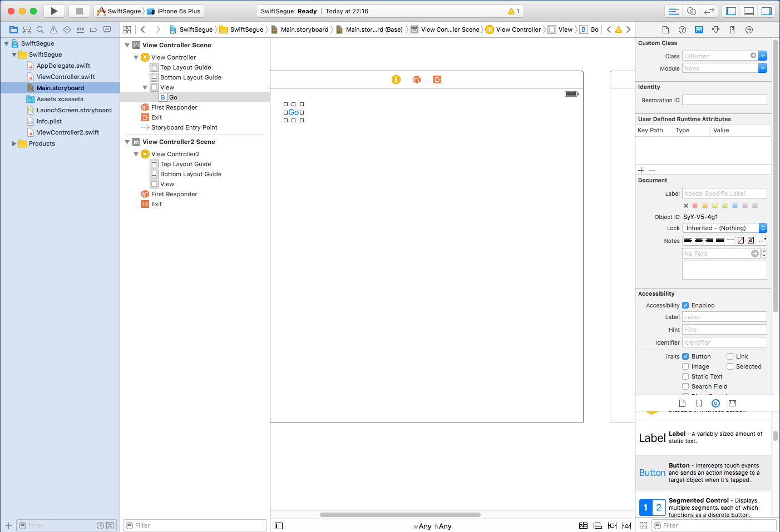Select ViewController2.swift in the navigator

(67, 132)
